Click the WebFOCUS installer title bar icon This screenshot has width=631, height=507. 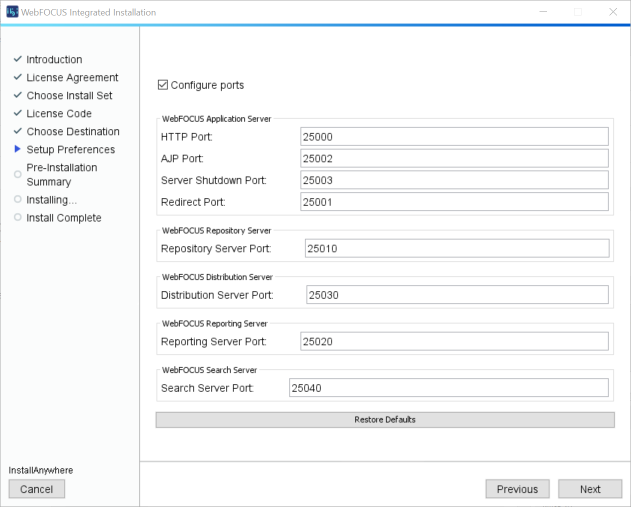click(x=12, y=11)
